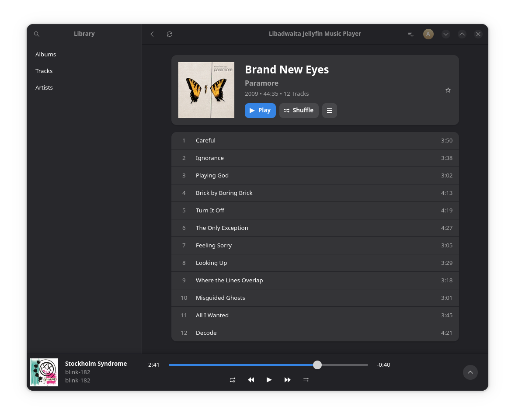Open library search
The image size is (515, 420).
(37, 34)
